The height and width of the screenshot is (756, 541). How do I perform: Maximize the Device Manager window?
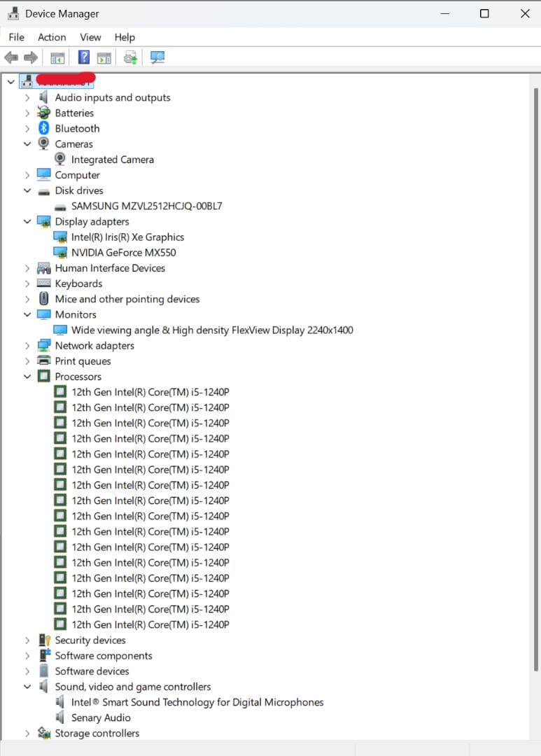[484, 13]
